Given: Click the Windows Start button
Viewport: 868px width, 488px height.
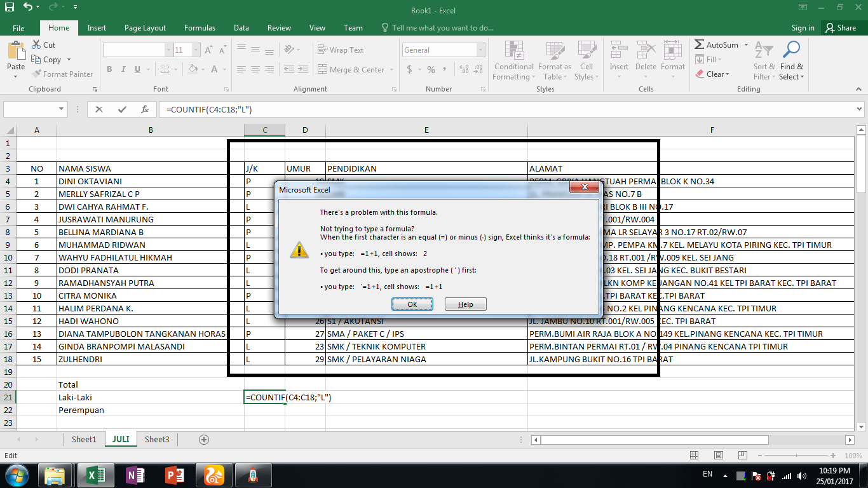Looking at the screenshot, I should point(18,475).
